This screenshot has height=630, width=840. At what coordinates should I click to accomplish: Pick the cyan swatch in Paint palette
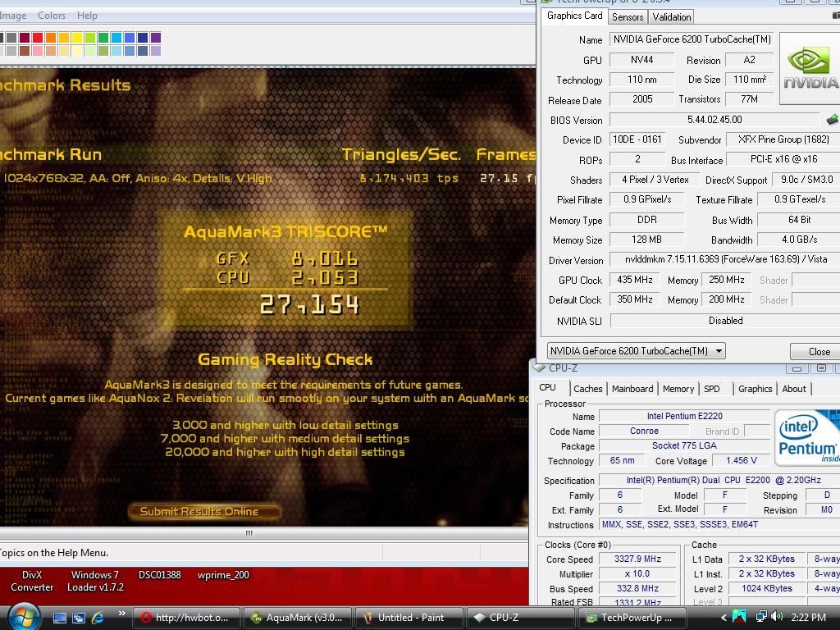(116, 38)
